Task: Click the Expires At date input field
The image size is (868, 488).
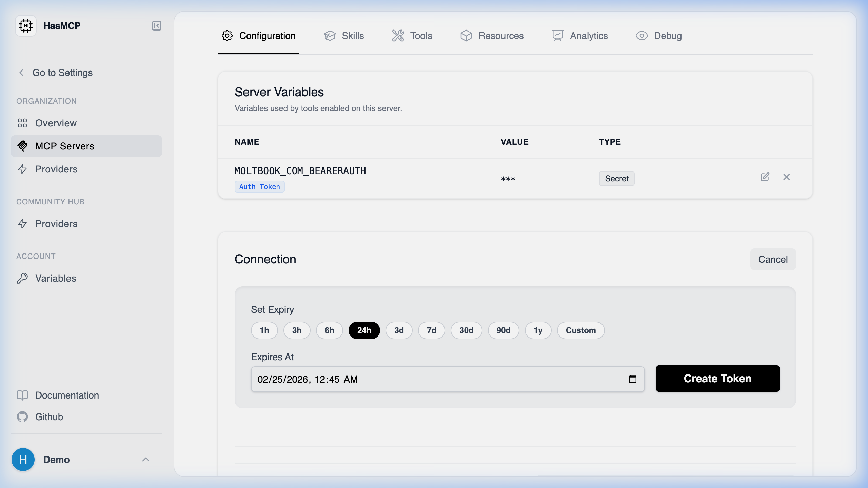Action: 407,379
